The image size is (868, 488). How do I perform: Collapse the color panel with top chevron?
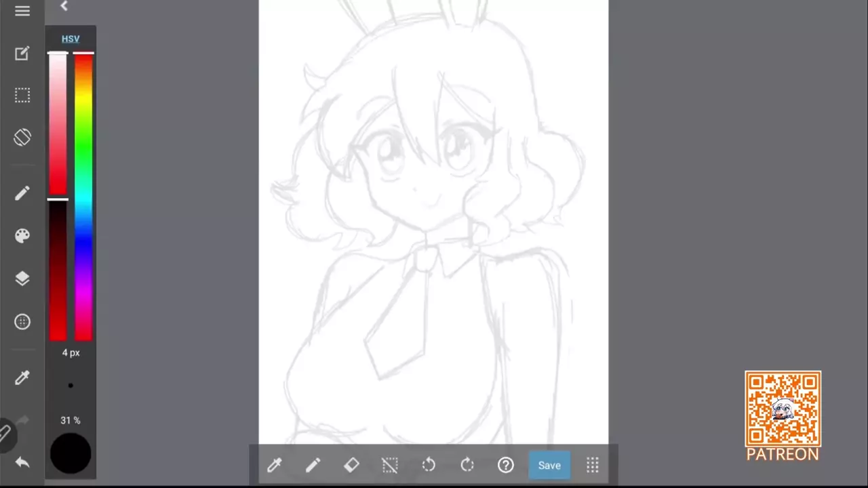pyautogui.click(x=64, y=6)
